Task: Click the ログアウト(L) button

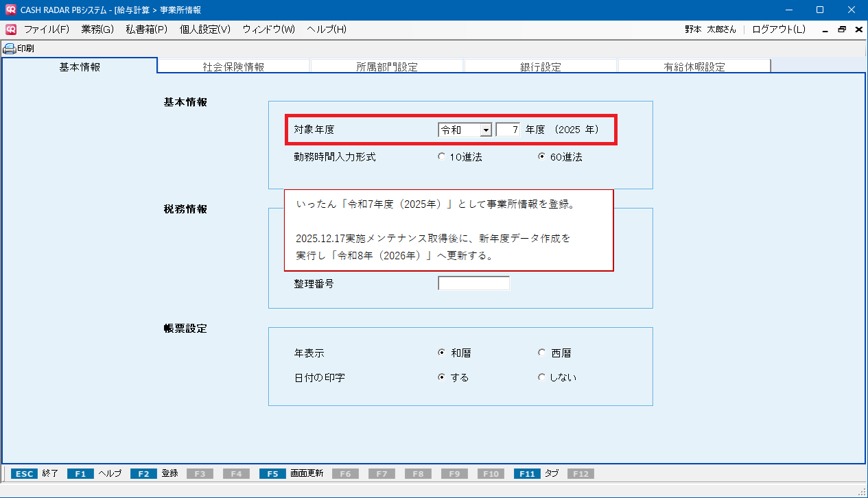Action: coord(779,29)
